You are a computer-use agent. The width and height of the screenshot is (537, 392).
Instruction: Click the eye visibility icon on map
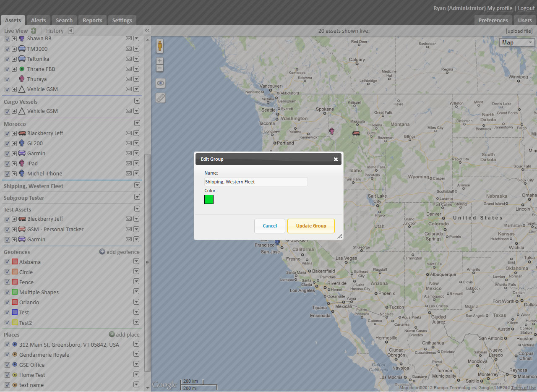point(161,83)
